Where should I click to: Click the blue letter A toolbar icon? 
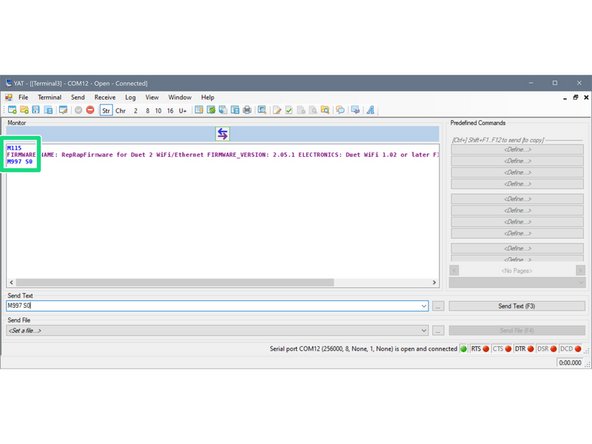[x=370, y=110]
